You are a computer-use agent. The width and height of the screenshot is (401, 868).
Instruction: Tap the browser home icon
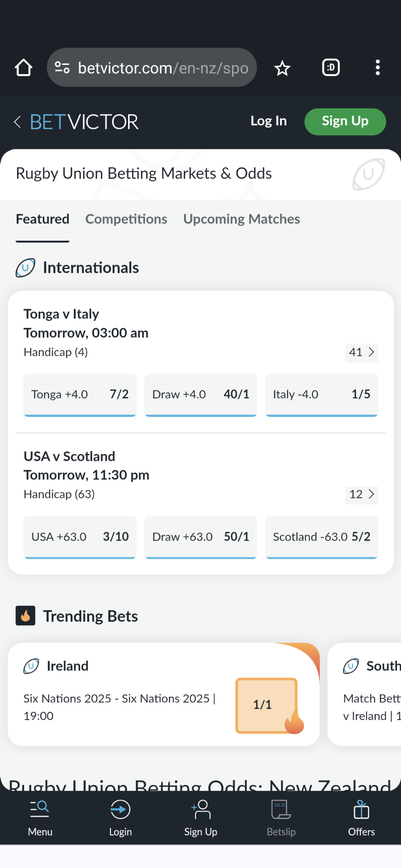tap(23, 67)
